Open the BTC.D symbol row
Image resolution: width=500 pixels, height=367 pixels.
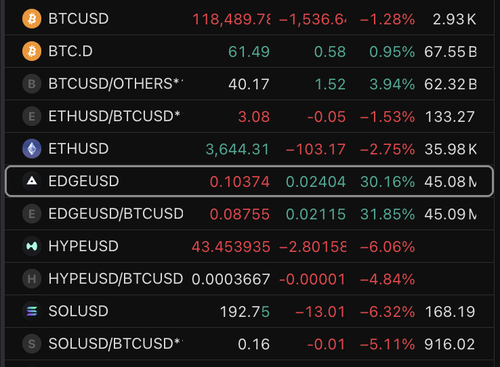pos(249,51)
